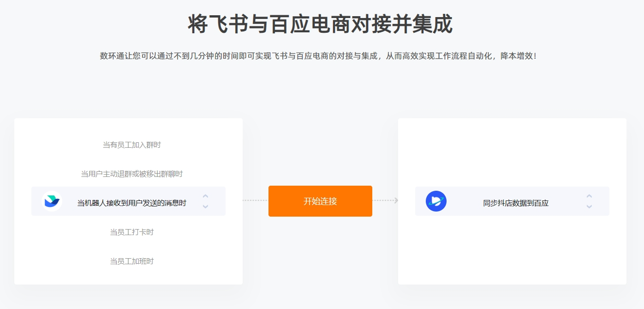Click the Feishu bird logo icon
This screenshot has width=644, height=309.
coord(52,201)
